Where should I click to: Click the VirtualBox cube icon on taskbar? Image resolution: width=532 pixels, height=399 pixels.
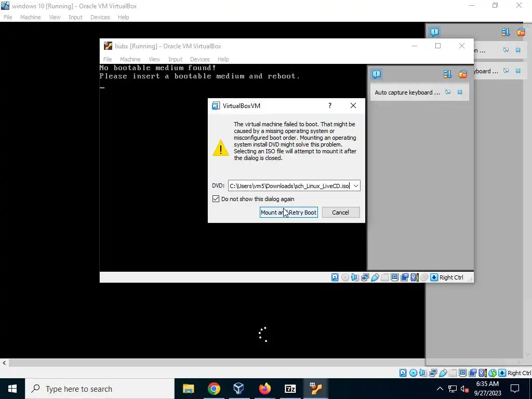tap(239, 389)
